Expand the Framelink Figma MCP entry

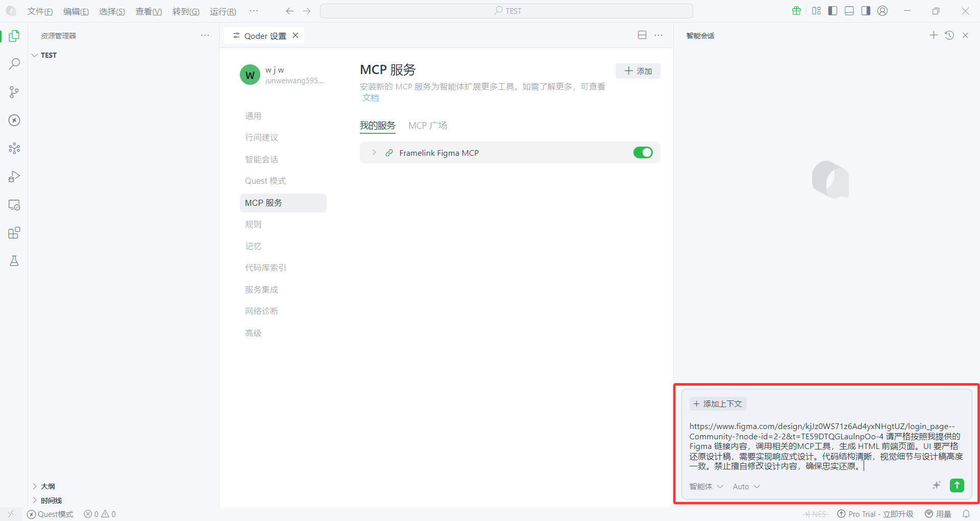click(x=374, y=153)
